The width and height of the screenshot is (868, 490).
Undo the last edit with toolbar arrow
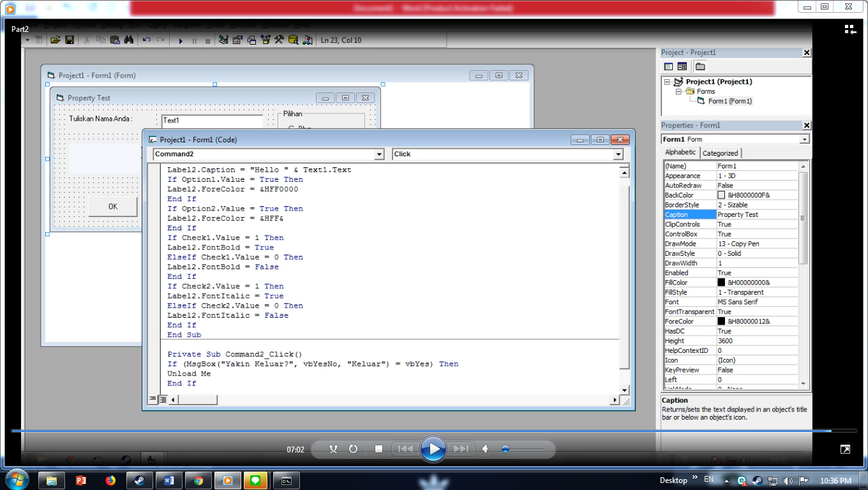pyautogui.click(x=147, y=40)
